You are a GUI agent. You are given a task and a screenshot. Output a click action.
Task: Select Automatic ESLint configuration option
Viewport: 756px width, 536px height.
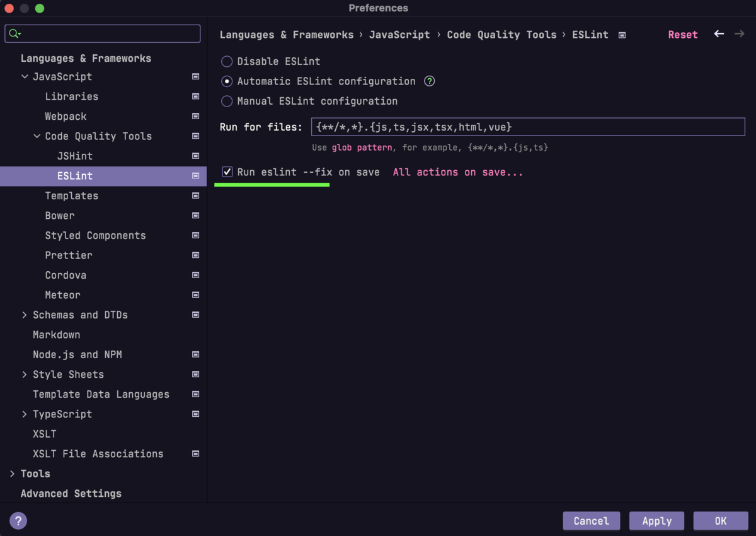tap(227, 81)
